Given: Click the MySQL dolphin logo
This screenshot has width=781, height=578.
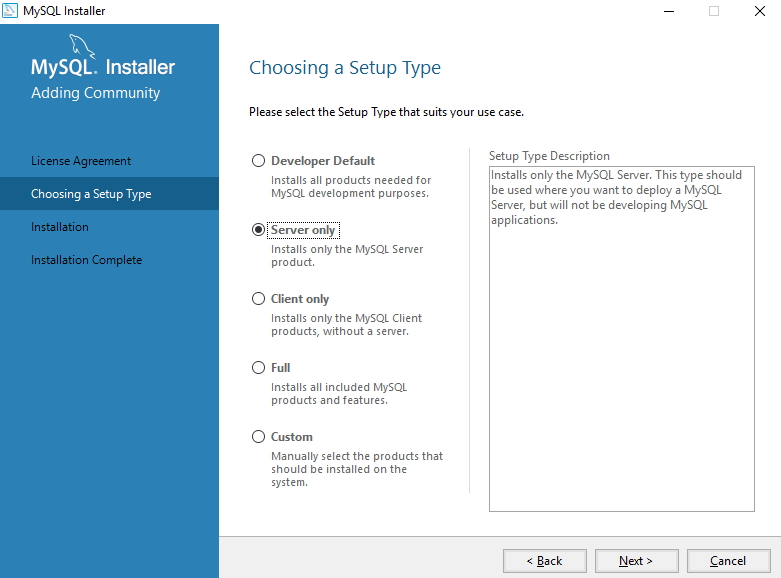Looking at the screenshot, I should [x=82, y=46].
